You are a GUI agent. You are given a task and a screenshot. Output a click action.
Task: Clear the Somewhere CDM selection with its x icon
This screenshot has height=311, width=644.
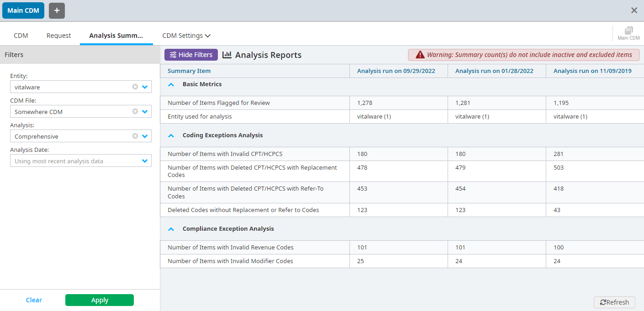click(x=135, y=111)
